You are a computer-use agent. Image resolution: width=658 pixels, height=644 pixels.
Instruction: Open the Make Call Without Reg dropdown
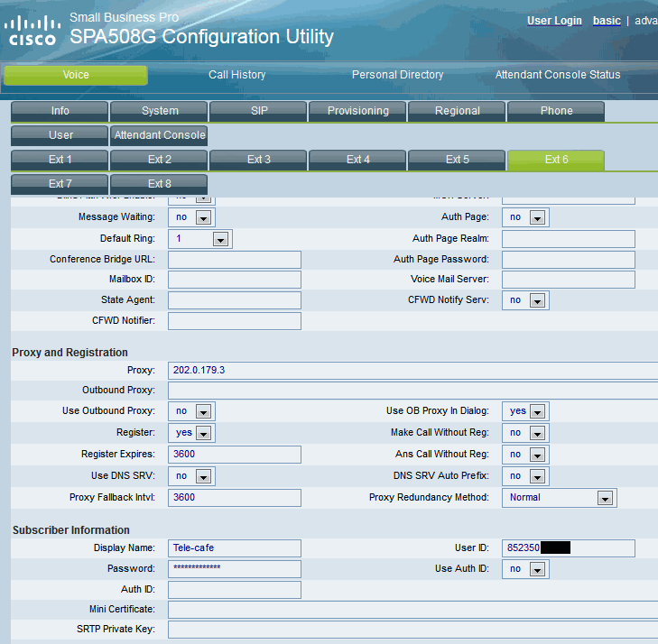coord(525,433)
